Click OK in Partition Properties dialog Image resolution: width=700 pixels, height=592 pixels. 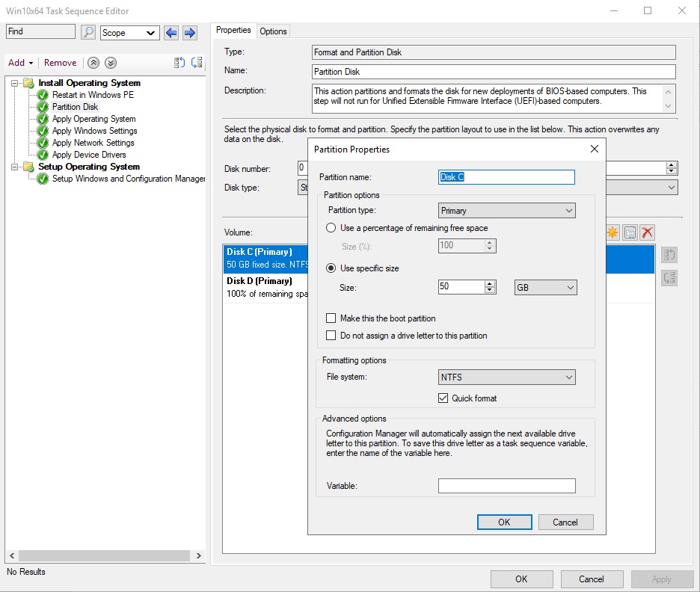pyautogui.click(x=505, y=522)
